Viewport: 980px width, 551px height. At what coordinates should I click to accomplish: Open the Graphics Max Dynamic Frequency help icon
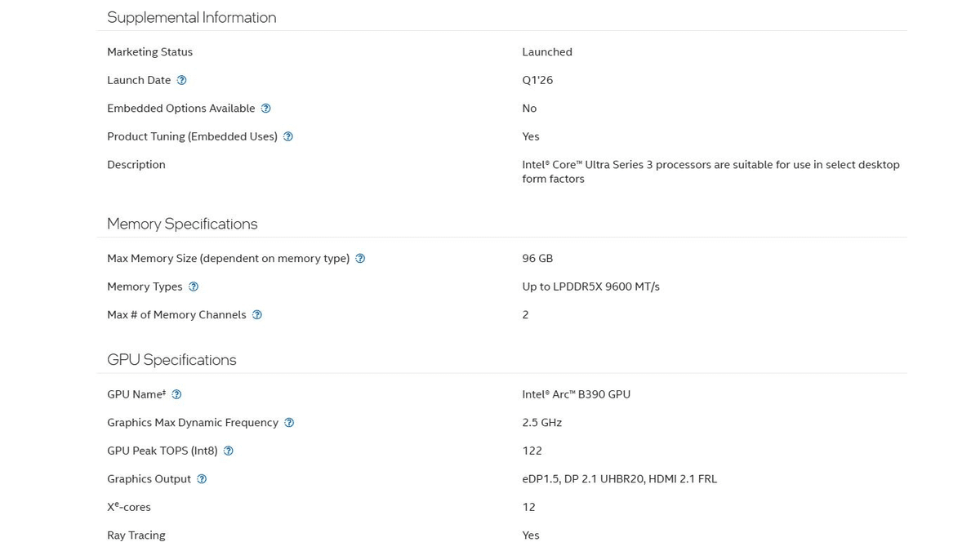coord(288,423)
